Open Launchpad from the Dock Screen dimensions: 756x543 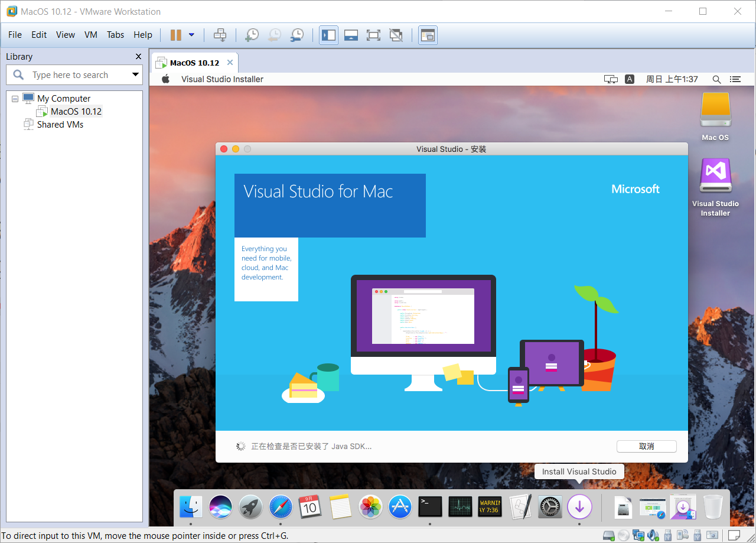[250, 506]
